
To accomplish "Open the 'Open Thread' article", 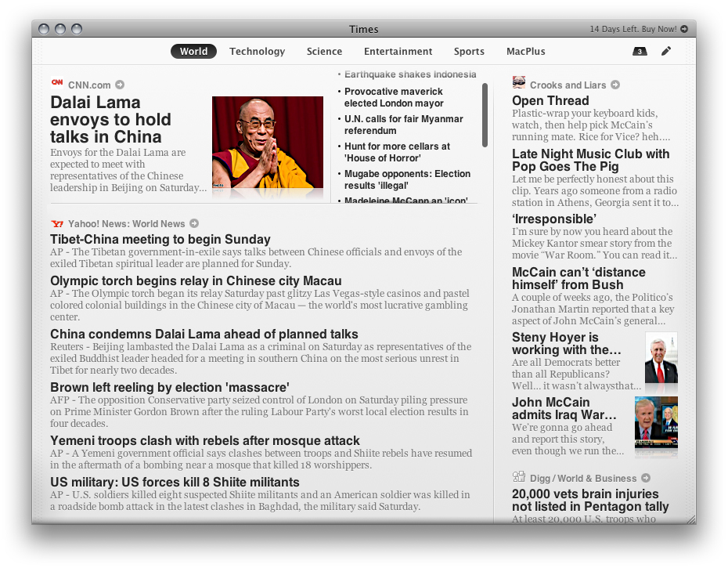I will coord(550,100).
